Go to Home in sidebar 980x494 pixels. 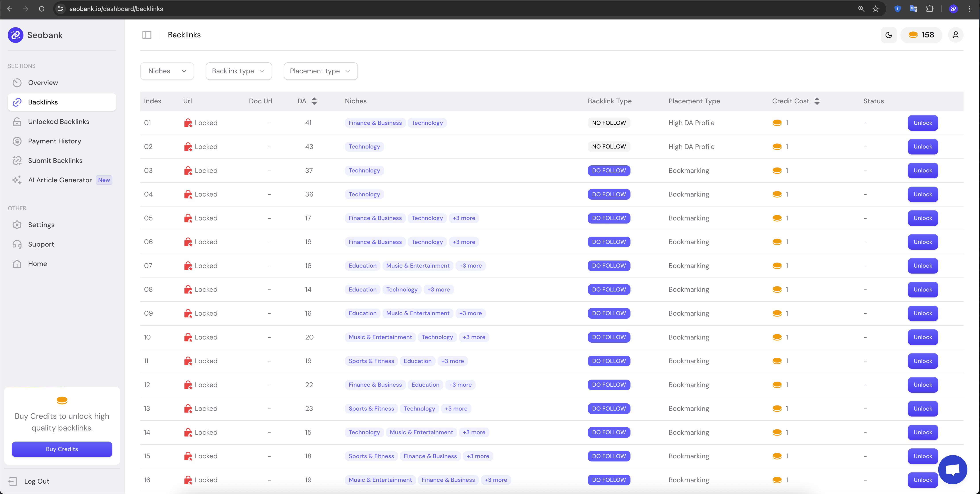click(62, 264)
